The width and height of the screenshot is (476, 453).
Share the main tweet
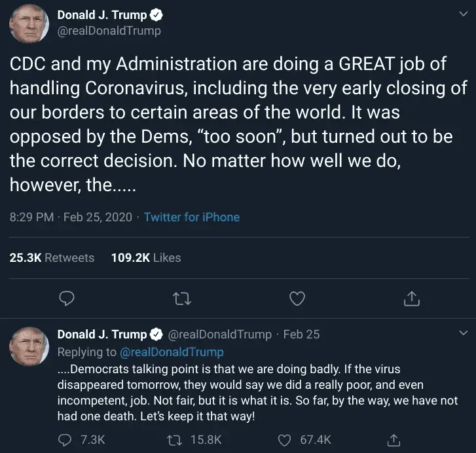point(411,299)
